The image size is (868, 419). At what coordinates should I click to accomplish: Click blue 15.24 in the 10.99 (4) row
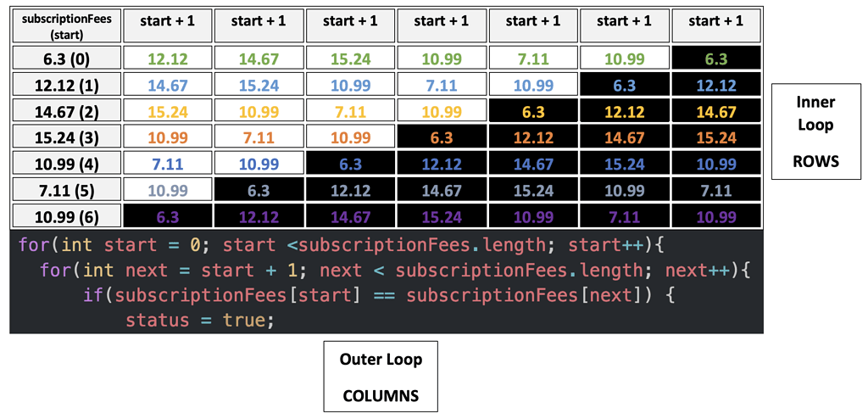point(625,163)
